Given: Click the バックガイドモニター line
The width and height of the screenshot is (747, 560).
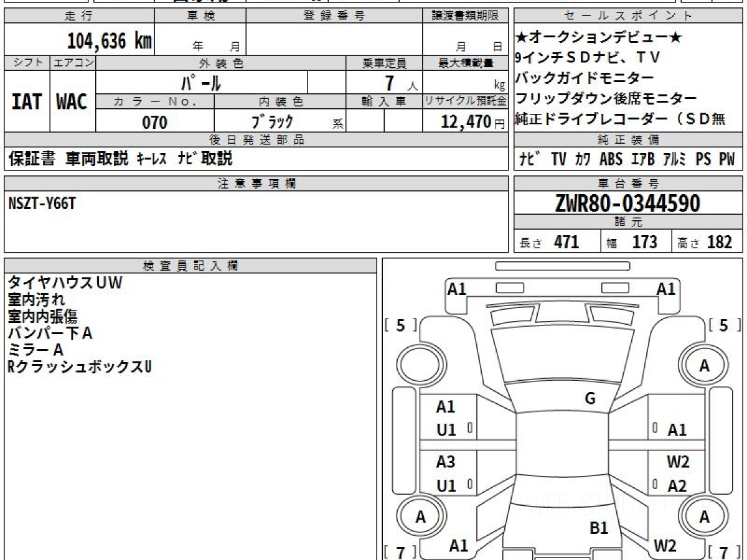Looking at the screenshot, I should click(585, 78).
